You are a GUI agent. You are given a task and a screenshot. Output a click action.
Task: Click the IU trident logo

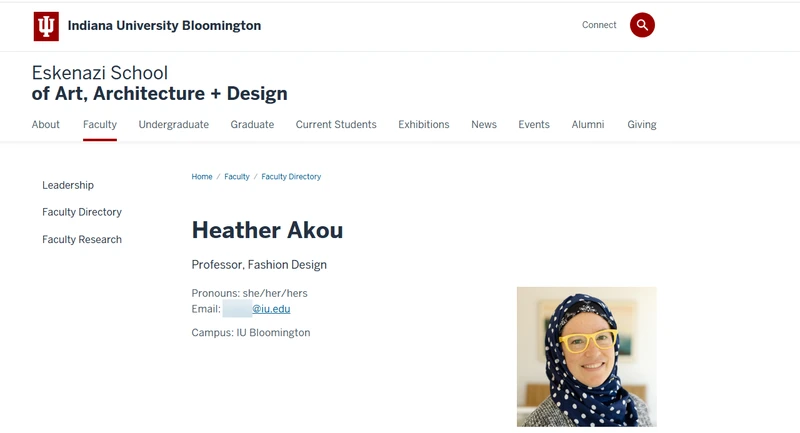point(46,26)
